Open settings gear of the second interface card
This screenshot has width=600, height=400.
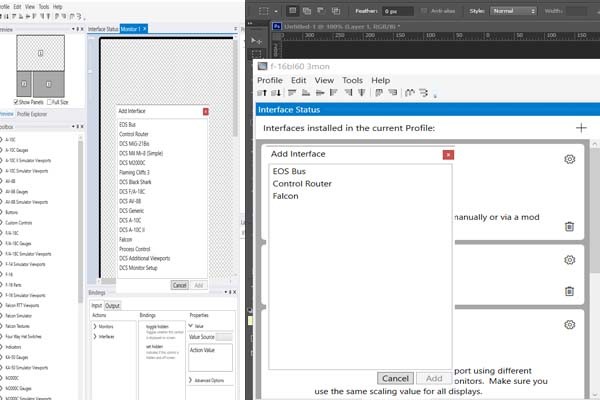570,260
